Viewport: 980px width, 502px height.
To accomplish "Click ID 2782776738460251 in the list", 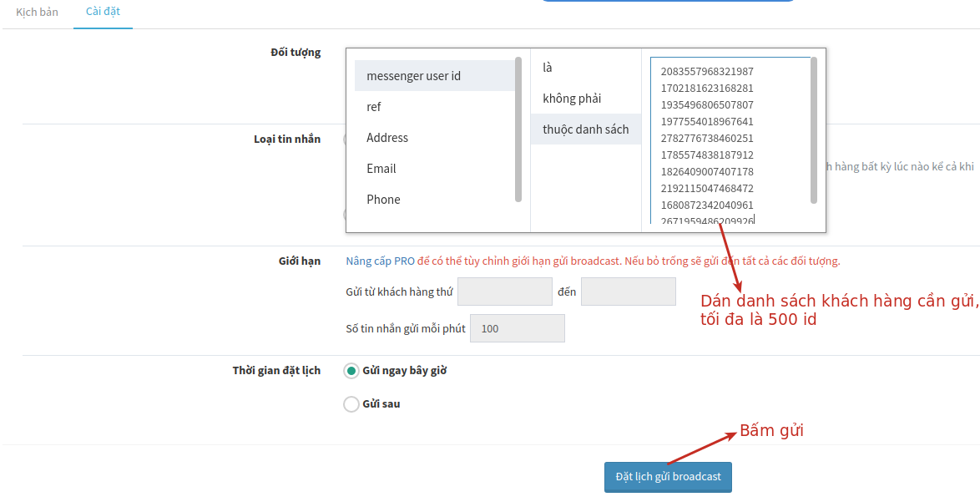I will pyautogui.click(x=707, y=138).
